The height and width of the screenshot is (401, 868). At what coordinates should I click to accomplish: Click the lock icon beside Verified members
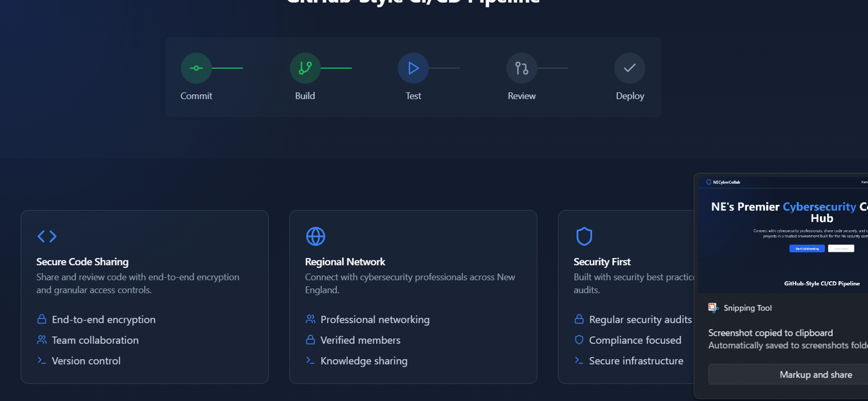point(310,340)
